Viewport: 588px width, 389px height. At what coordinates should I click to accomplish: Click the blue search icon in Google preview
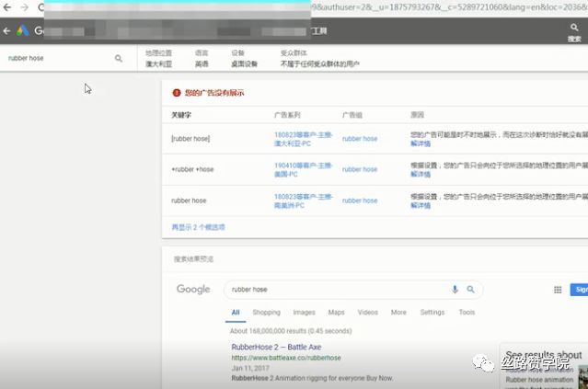470,290
